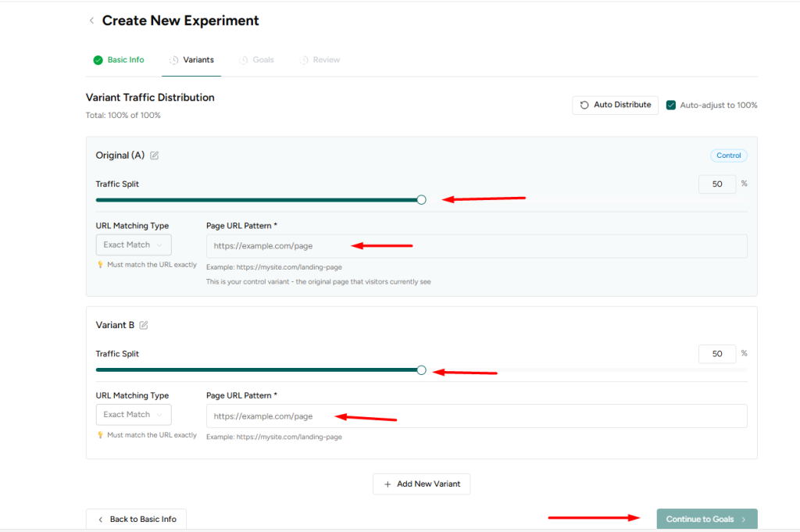Screen dimensions: 800x532
Task: Click the green checkmark on Basic Info
Action: [97, 59]
